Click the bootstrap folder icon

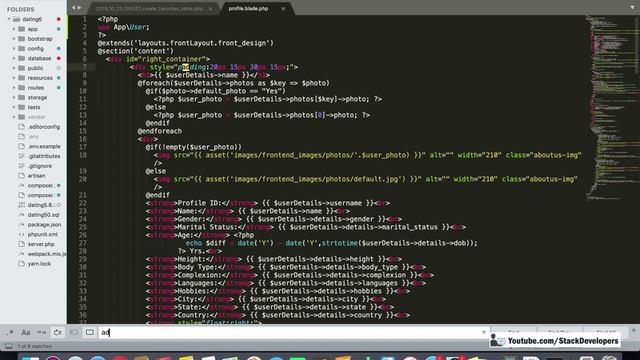click(22, 39)
